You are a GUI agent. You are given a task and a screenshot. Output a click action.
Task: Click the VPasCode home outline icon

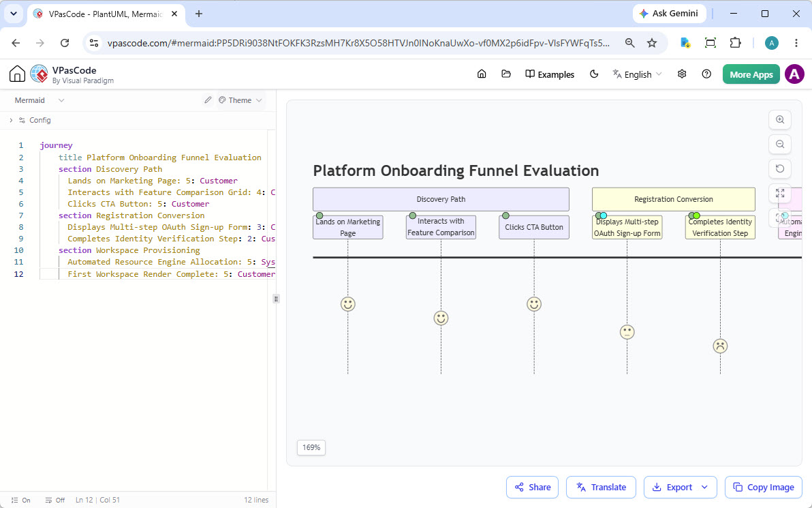17,74
